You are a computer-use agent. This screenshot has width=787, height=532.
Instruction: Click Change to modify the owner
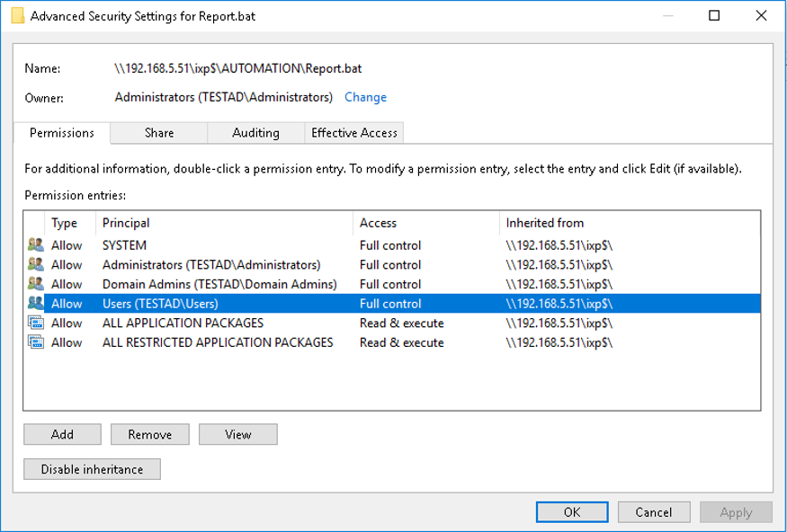(x=365, y=97)
